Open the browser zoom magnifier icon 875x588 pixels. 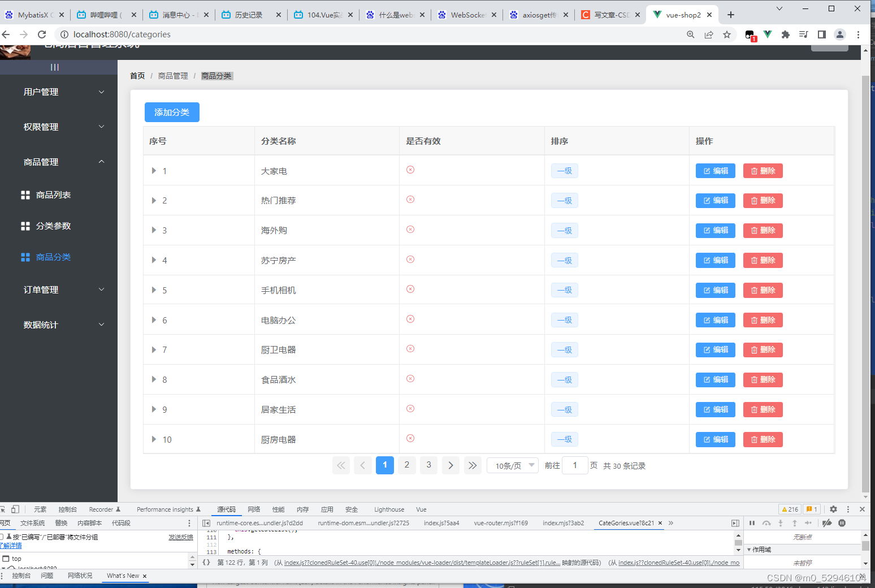point(691,34)
